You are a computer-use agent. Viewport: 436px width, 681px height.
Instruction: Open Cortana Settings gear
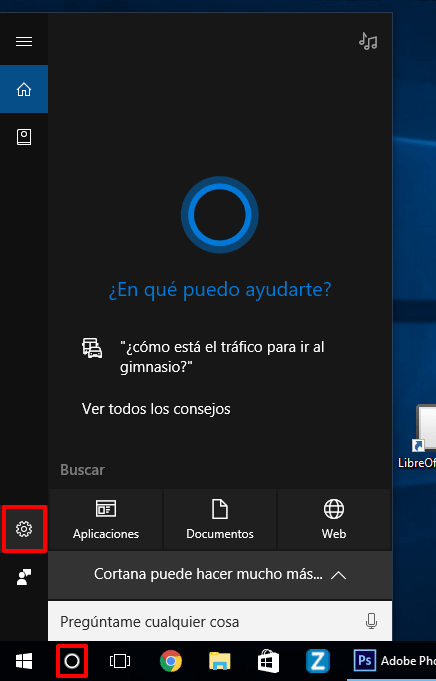[24, 529]
